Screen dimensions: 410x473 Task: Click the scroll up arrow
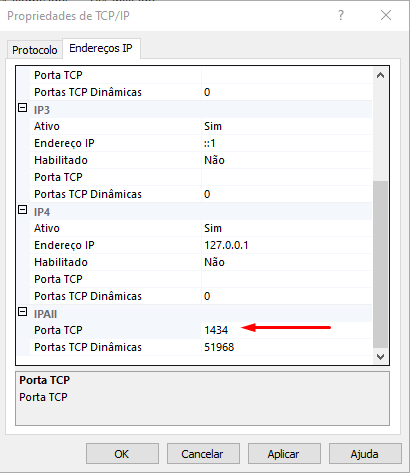[x=380, y=75]
